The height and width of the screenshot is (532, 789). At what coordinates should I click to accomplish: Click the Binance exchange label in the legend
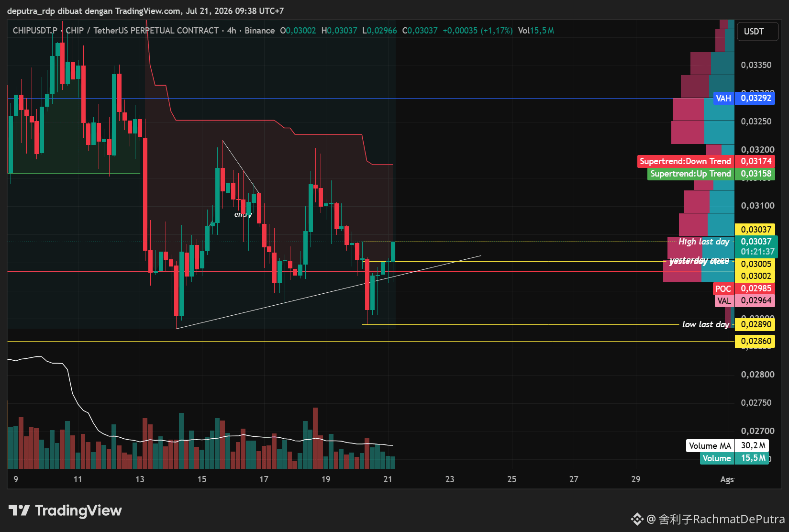tap(260, 31)
